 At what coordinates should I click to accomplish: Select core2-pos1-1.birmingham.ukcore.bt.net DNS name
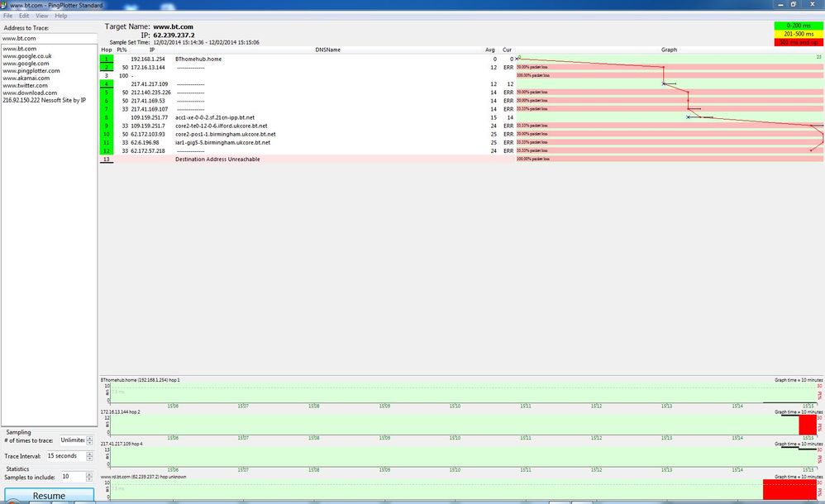coord(225,134)
